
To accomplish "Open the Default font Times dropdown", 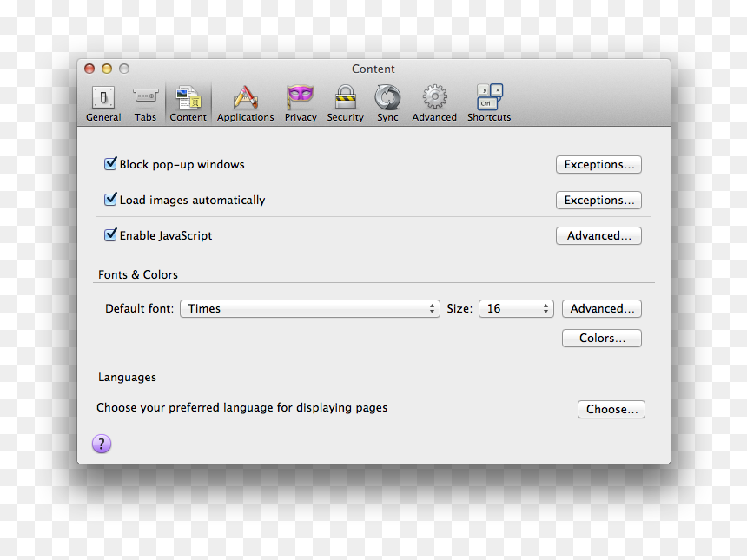I will pyautogui.click(x=310, y=308).
